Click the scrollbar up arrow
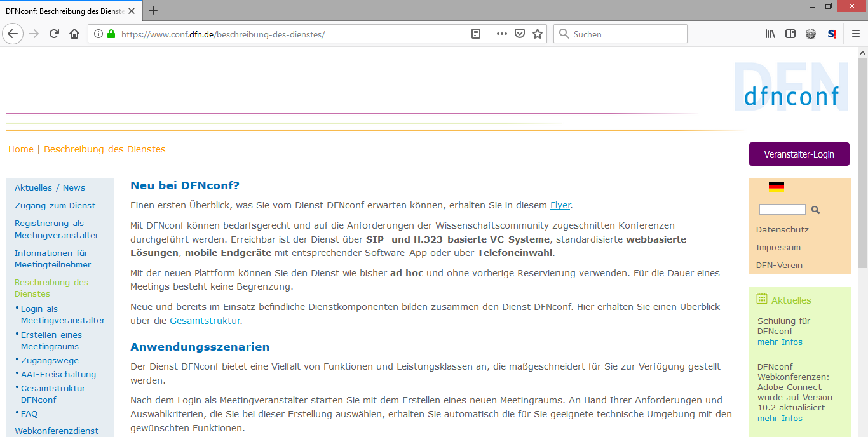The width and height of the screenshot is (868, 437). (x=862, y=51)
